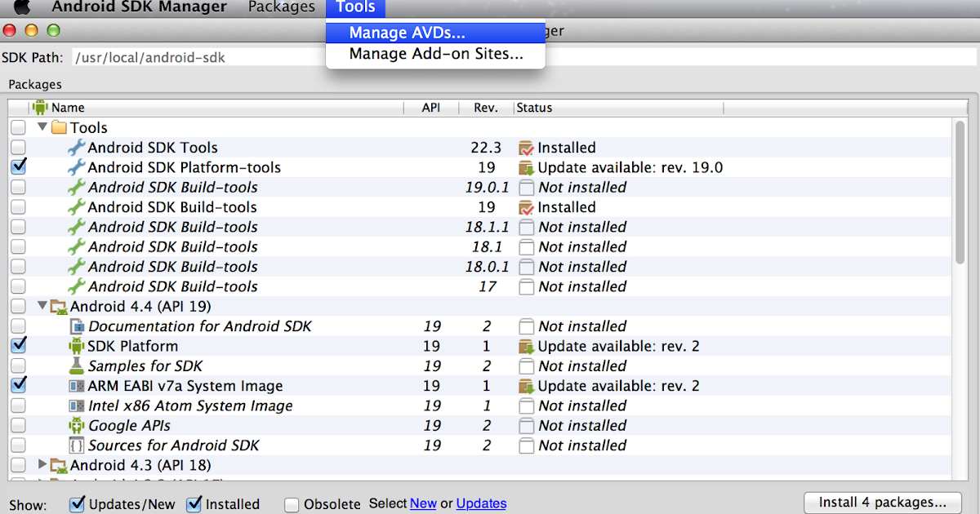Click not-installed icon for Google APIs row
This screenshot has height=514, width=980.
tap(526, 426)
